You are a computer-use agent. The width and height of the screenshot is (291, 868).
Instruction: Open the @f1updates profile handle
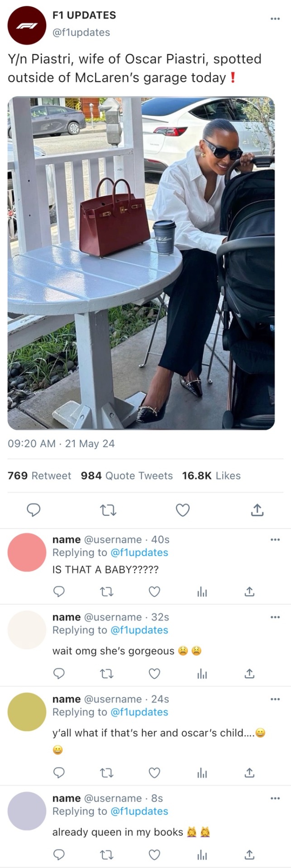click(81, 33)
